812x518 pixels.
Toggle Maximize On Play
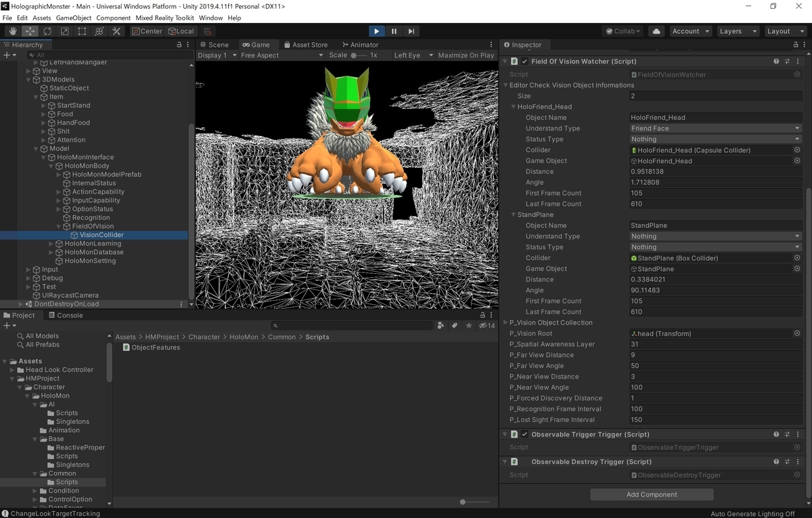(x=466, y=55)
